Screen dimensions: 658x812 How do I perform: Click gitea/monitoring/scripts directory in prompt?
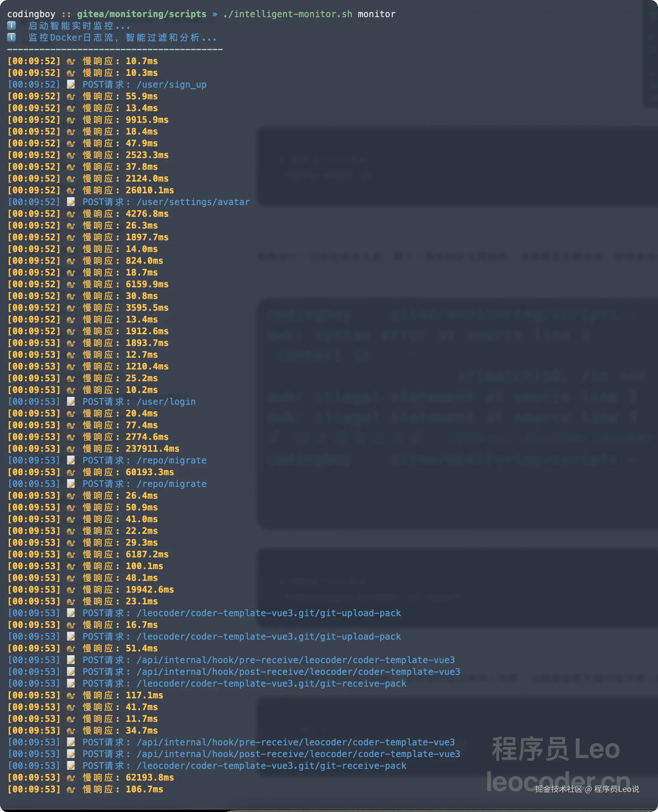[142, 14]
